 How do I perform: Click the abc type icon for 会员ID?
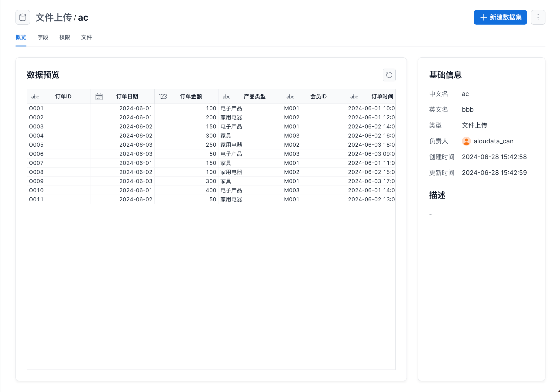[290, 97]
